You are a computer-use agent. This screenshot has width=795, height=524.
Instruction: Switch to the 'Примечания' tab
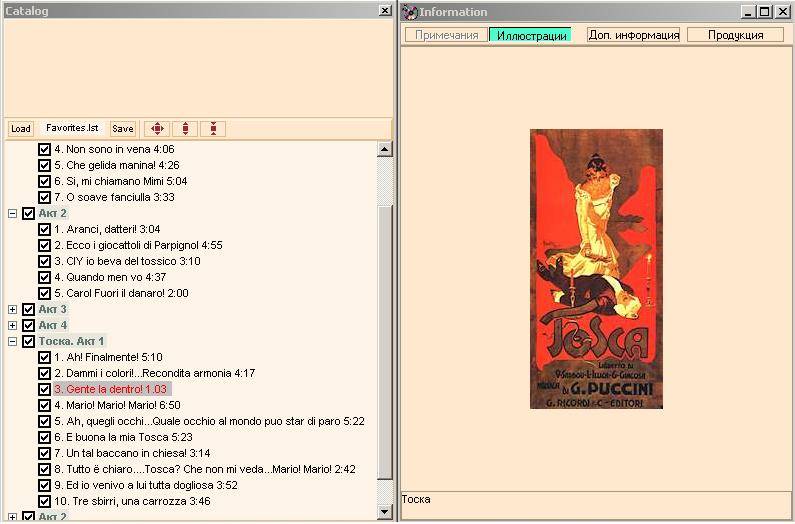(x=446, y=35)
